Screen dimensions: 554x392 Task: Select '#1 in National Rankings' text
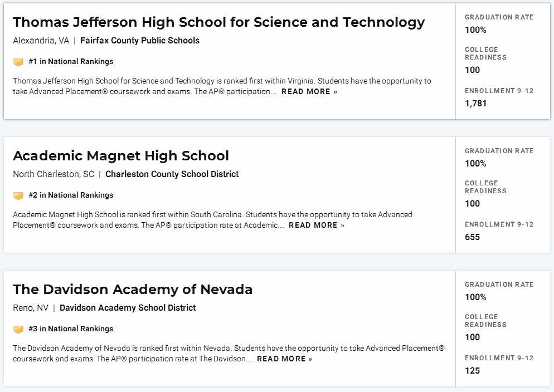tap(71, 61)
